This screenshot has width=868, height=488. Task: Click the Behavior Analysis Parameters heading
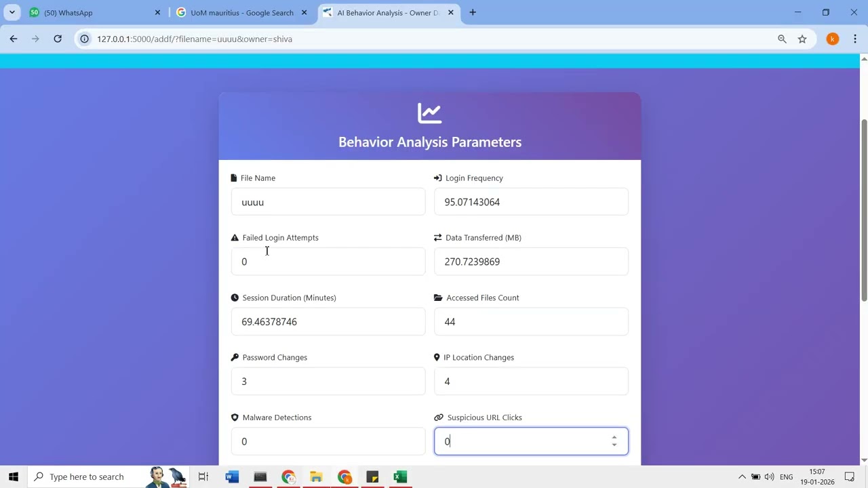point(430,142)
